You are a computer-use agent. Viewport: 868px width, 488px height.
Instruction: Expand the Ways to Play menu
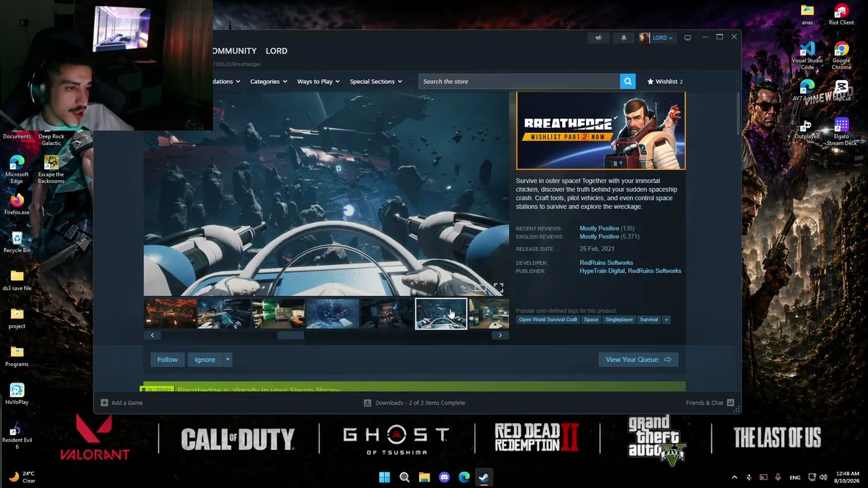318,81
